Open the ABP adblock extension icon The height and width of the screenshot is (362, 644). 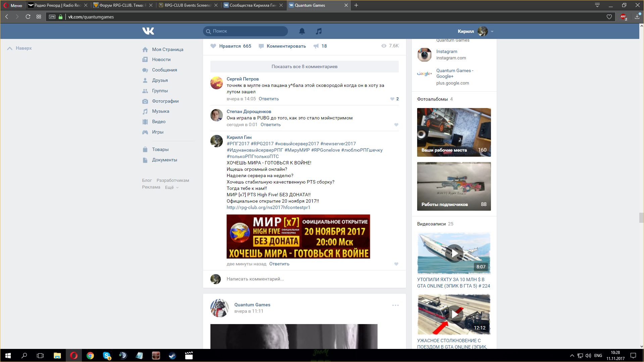pos(624,17)
